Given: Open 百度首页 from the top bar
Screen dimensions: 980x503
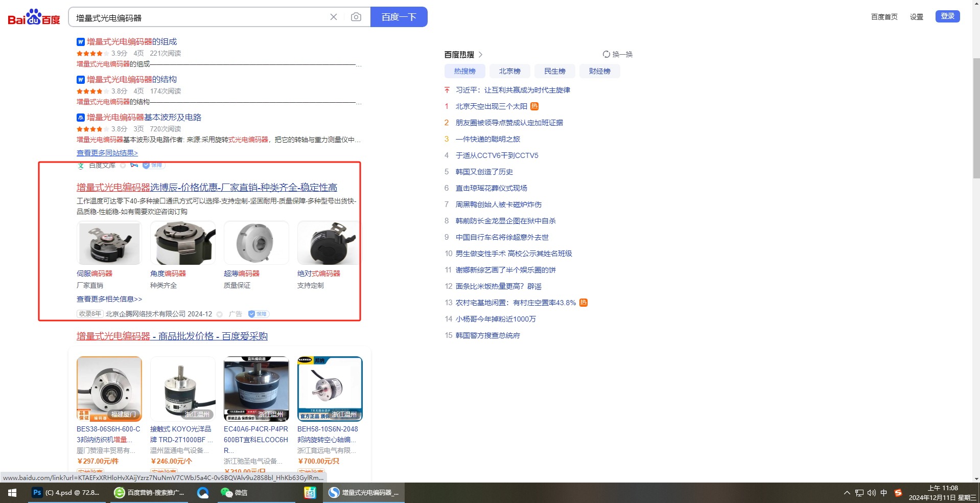Looking at the screenshot, I should click(x=884, y=17).
